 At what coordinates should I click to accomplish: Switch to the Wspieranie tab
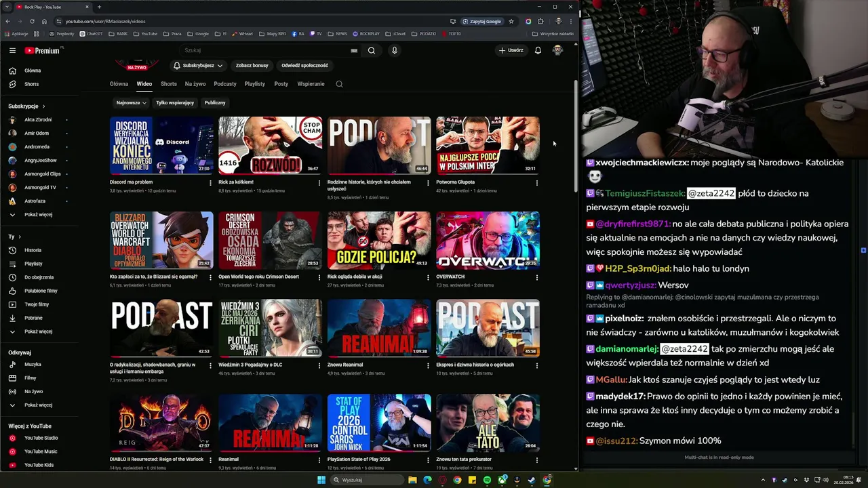click(311, 84)
